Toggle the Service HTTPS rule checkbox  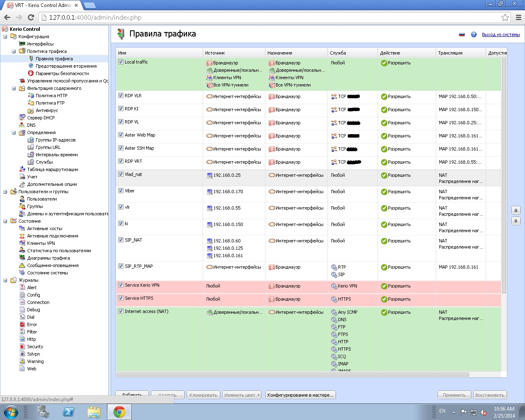[121, 298]
